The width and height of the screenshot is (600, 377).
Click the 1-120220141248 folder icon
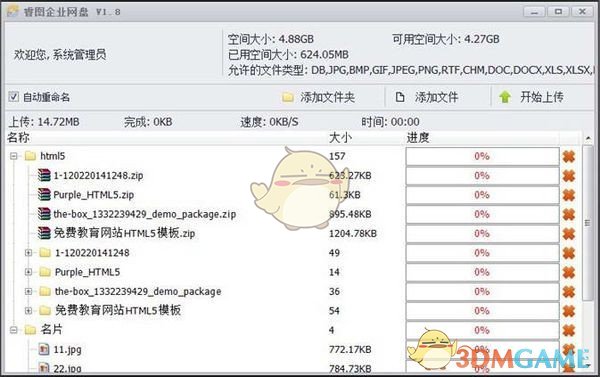tap(45, 253)
